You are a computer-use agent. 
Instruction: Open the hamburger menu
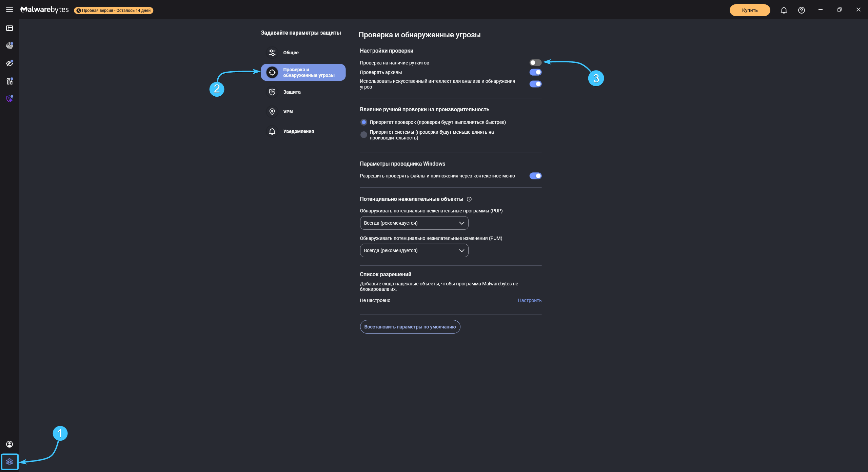pyautogui.click(x=9, y=10)
